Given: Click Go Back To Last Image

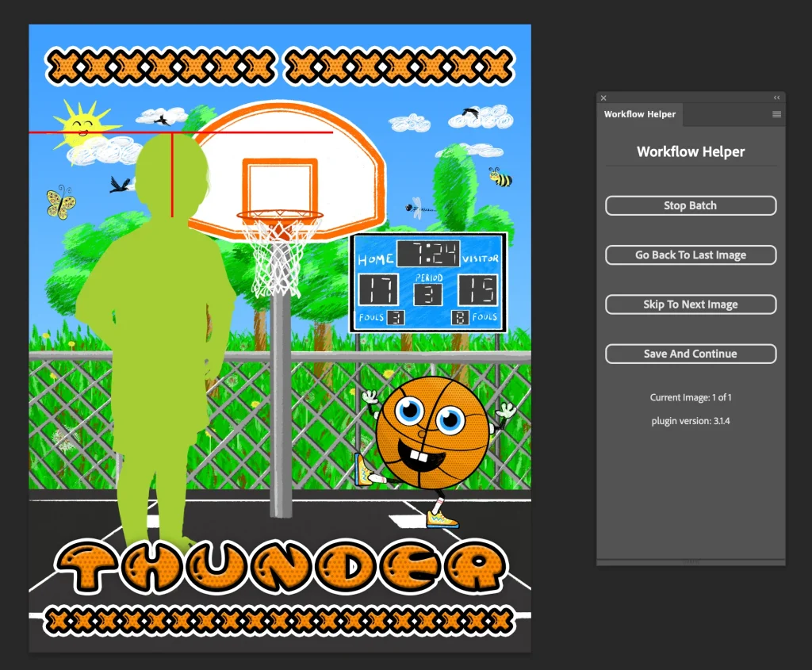Looking at the screenshot, I should pos(690,255).
